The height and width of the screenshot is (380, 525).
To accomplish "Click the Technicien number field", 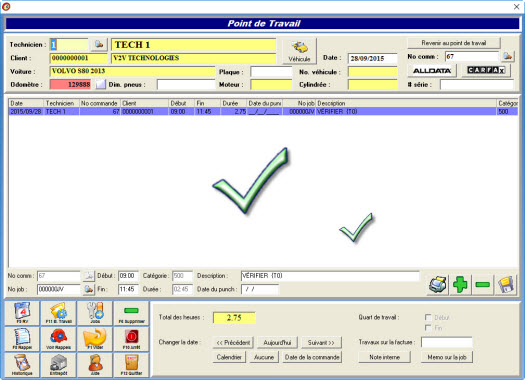I will point(69,44).
